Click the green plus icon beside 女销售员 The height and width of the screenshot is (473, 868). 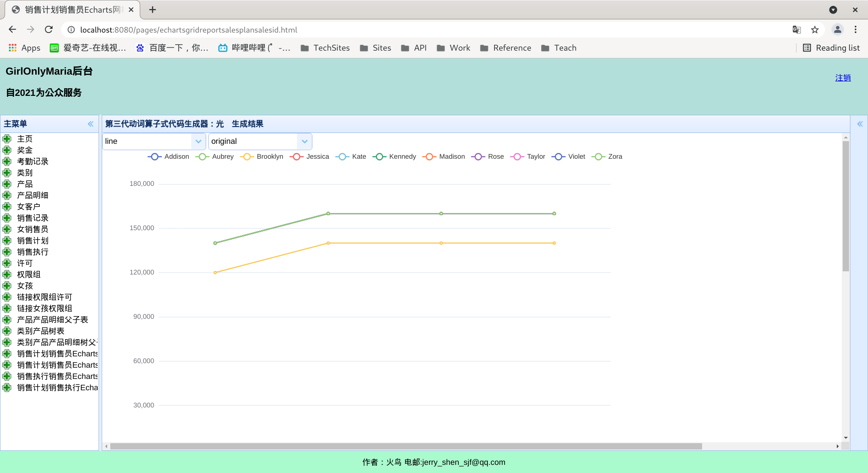(x=7, y=229)
